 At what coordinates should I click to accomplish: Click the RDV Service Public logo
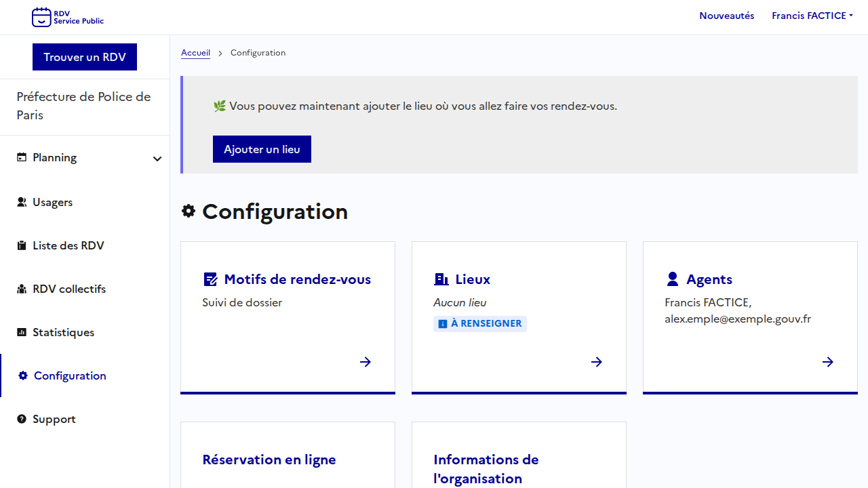click(68, 17)
